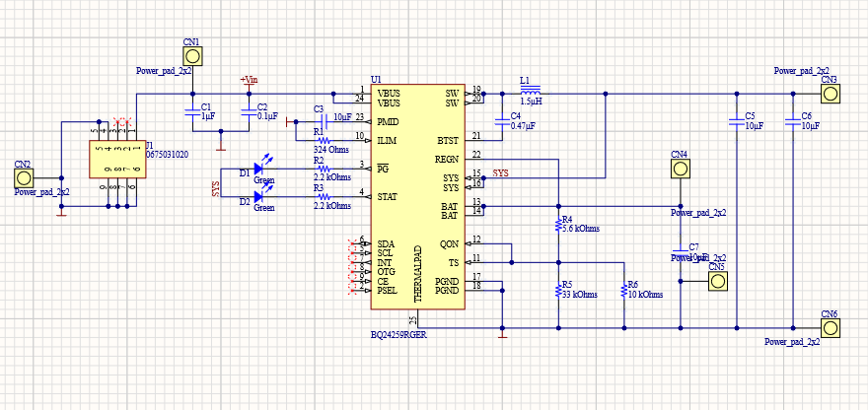
Task: Click the SCL pin name on U1
Action: 386,253
